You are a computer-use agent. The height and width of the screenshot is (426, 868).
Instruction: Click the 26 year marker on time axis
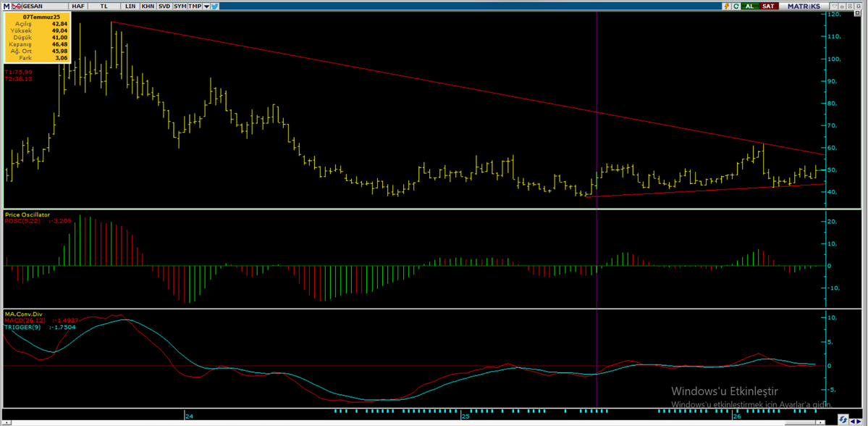coord(736,416)
